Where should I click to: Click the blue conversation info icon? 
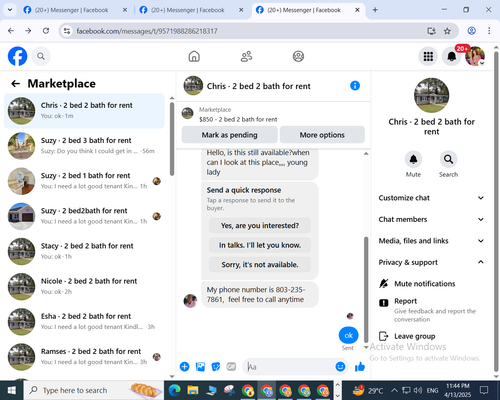[x=355, y=86]
